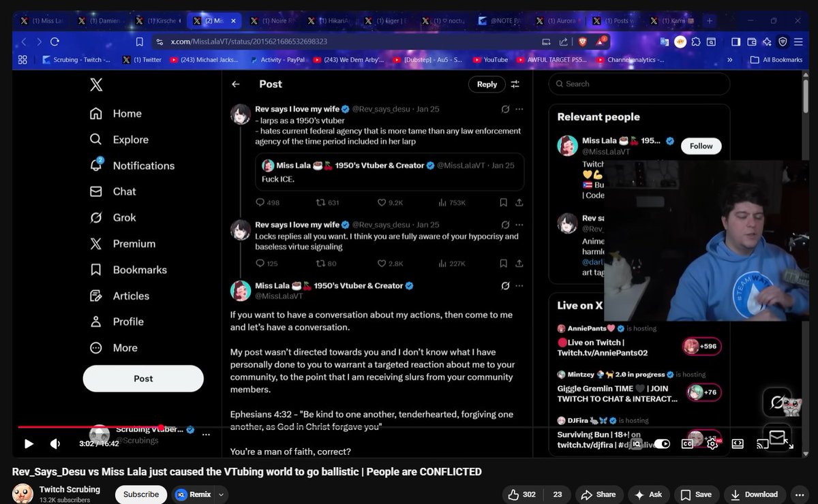Share the video with the Share button
The width and height of the screenshot is (818, 504).
click(599, 494)
